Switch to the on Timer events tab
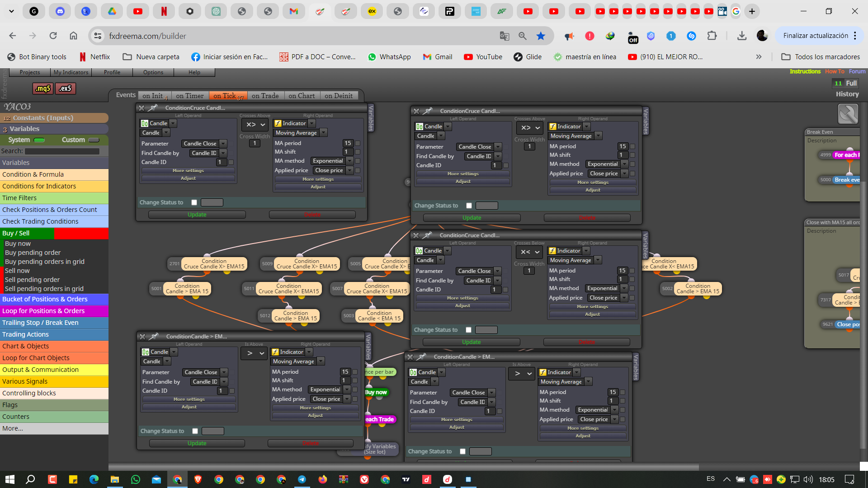Viewport: 868px width, 488px height. (190, 96)
